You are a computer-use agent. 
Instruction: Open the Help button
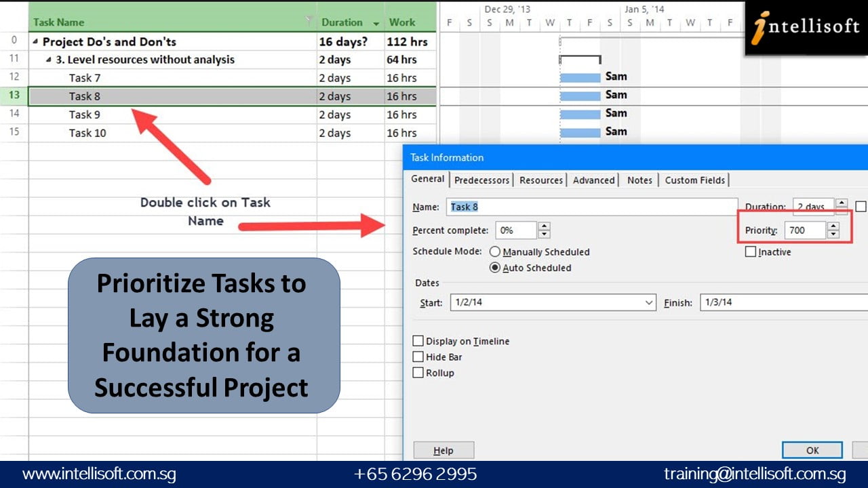(443, 449)
